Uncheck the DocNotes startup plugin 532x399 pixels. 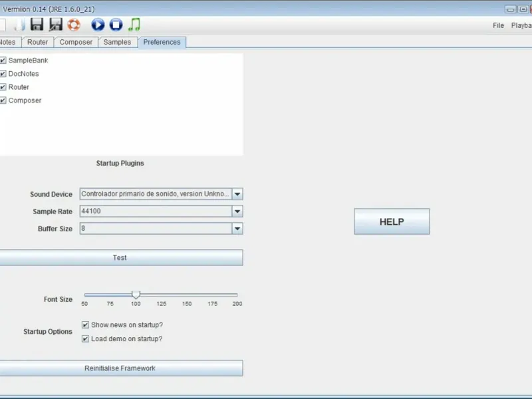3,74
